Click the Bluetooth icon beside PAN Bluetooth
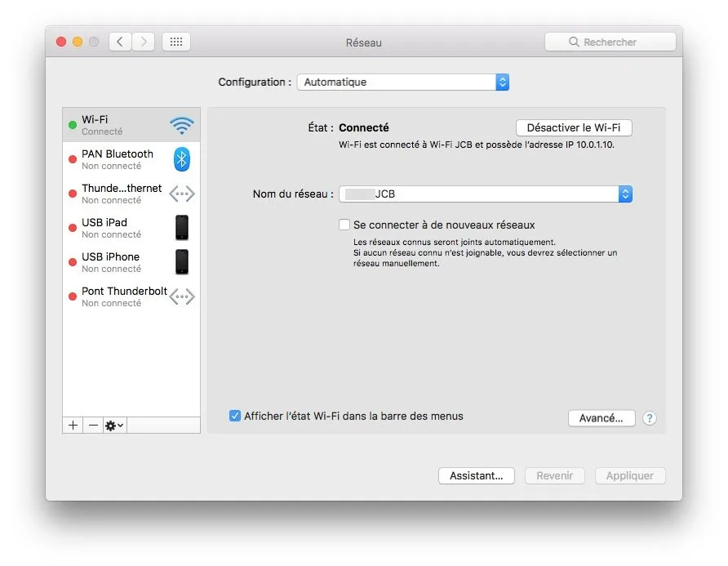The height and width of the screenshot is (566, 728). tap(180, 158)
